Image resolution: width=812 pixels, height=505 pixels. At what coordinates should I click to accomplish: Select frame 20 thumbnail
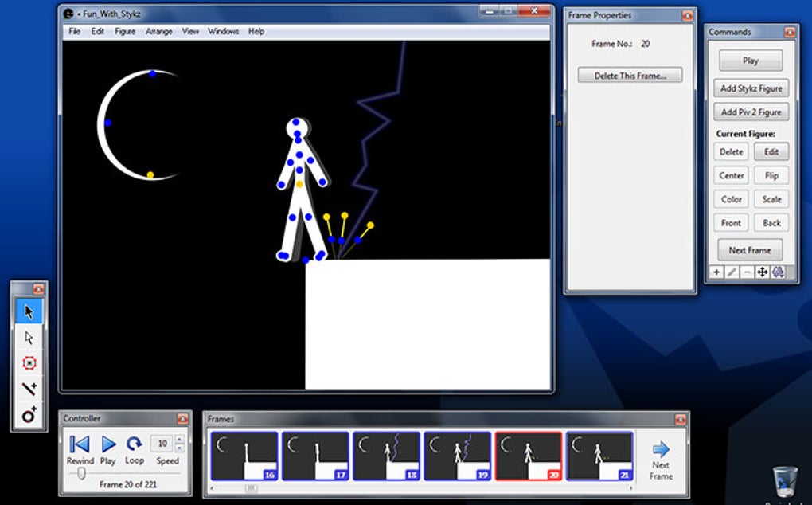pos(529,456)
